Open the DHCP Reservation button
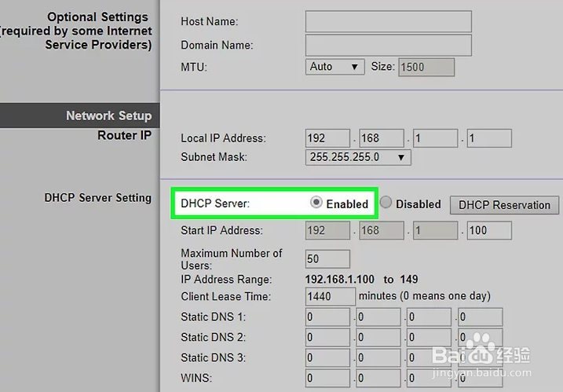Viewport: 563px width, 392px height. coord(504,205)
